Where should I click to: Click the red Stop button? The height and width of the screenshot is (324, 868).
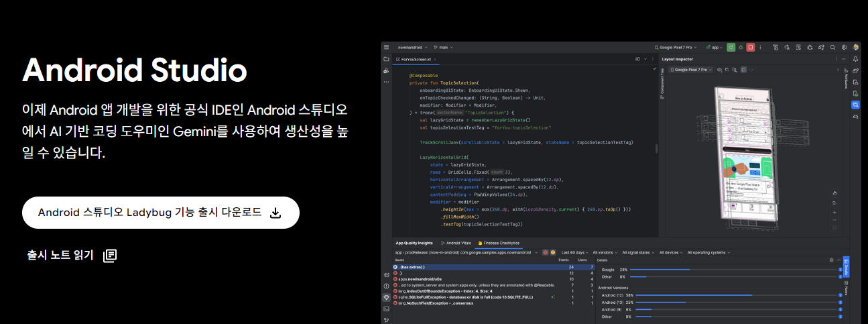[751, 48]
